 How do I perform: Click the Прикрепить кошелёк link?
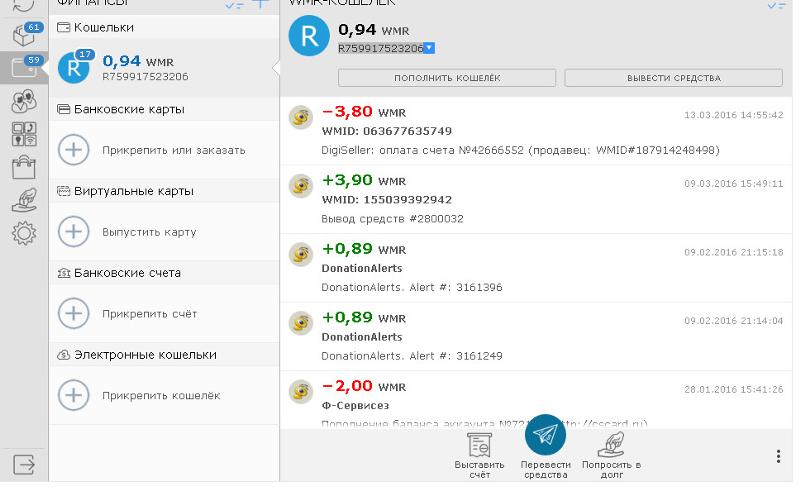coord(161,395)
